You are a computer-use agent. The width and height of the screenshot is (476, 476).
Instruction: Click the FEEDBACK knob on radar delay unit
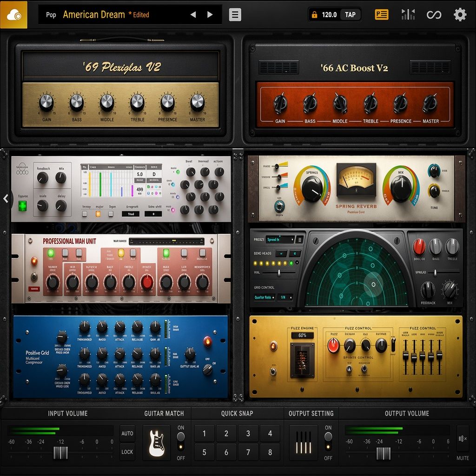pos(428,290)
